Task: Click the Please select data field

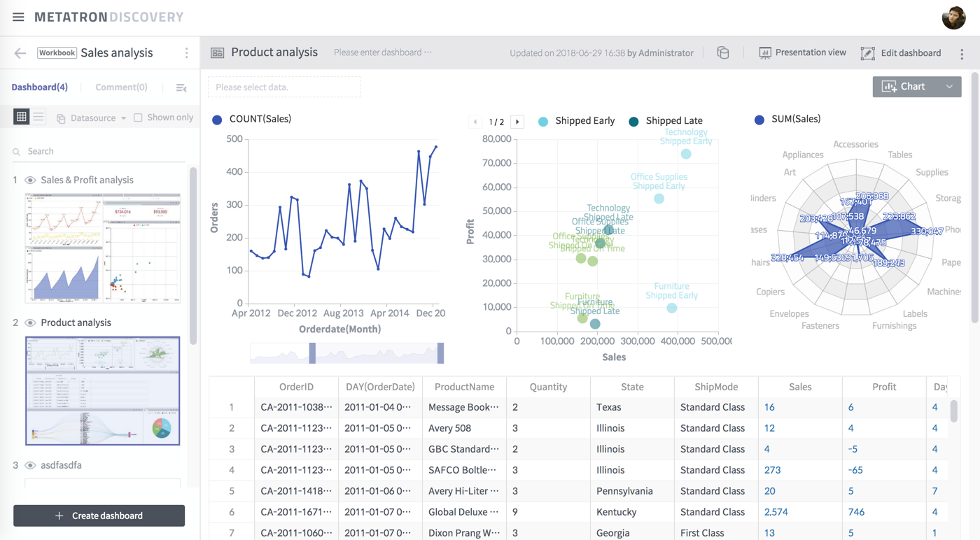Action: [x=284, y=87]
